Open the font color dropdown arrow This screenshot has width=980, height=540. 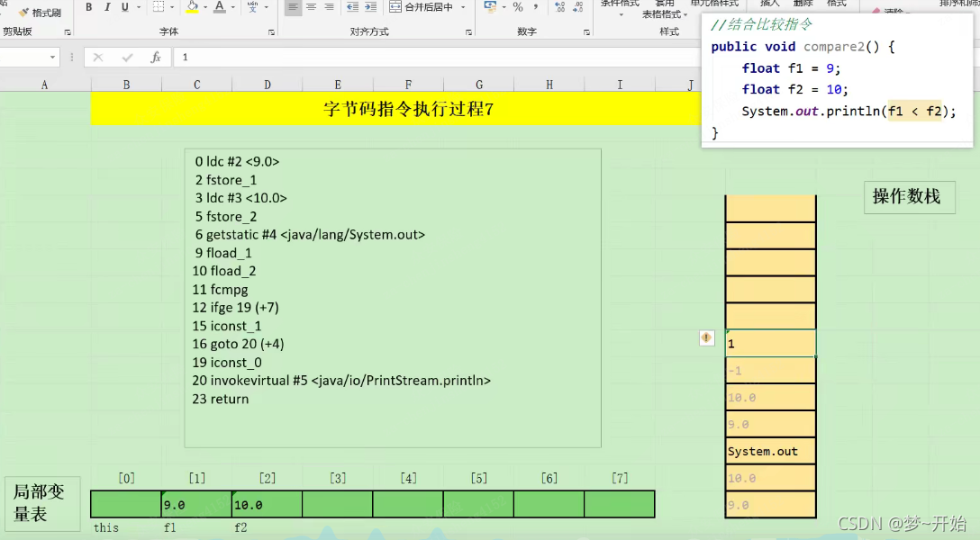tap(233, 7)
